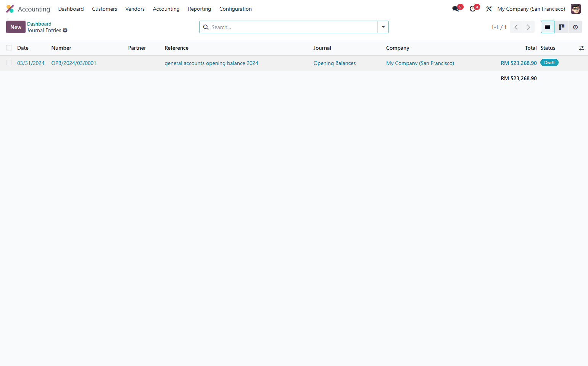588x366 pixels.
Task: Click Dashboard breadcrumb link
Action: click(39, 24)
